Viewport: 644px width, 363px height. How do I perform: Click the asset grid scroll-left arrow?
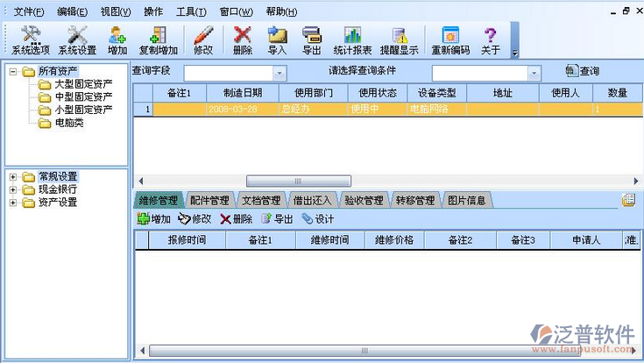pyautogui.click(x=141, y=181)
